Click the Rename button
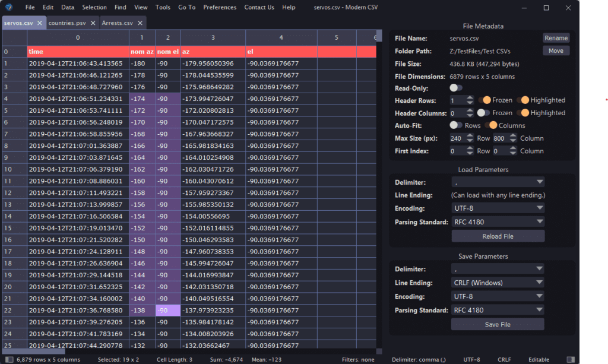The width and height of the screenshot is (608, 364). (556, 38)
